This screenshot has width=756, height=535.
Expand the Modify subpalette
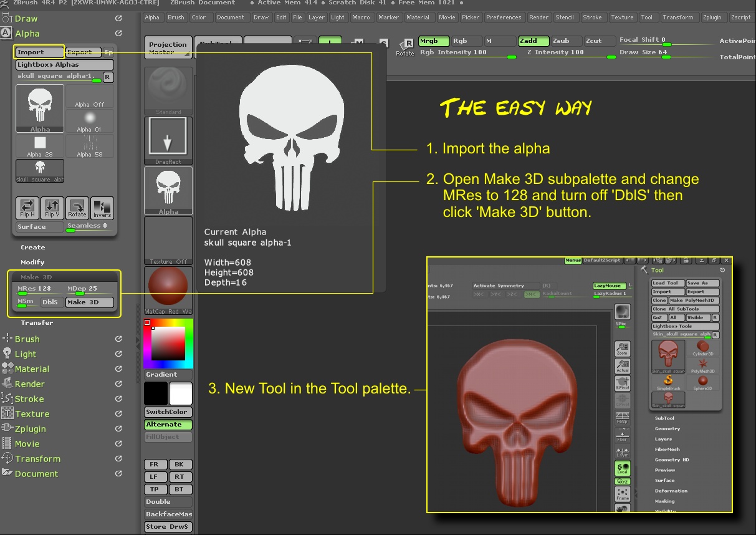[x=32, y=263]
